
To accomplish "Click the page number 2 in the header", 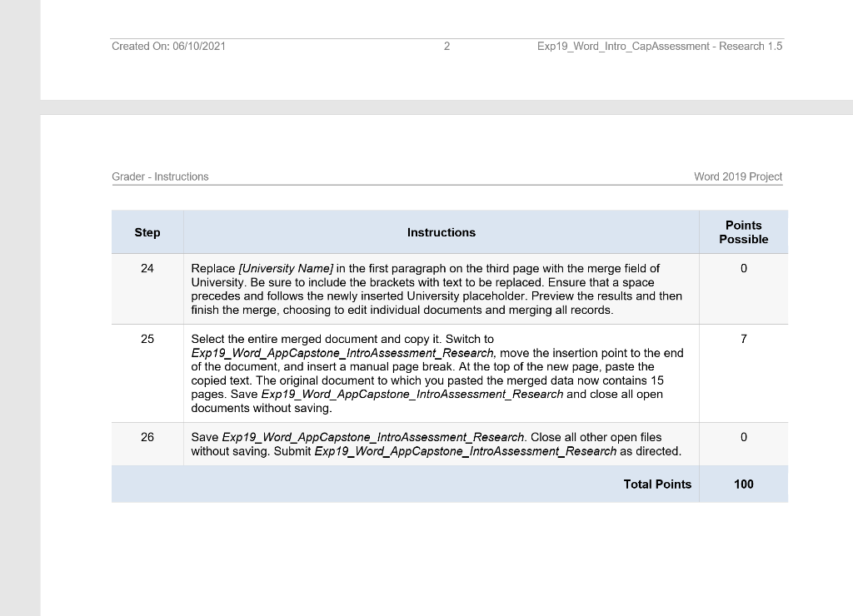I will coord(446,46).
